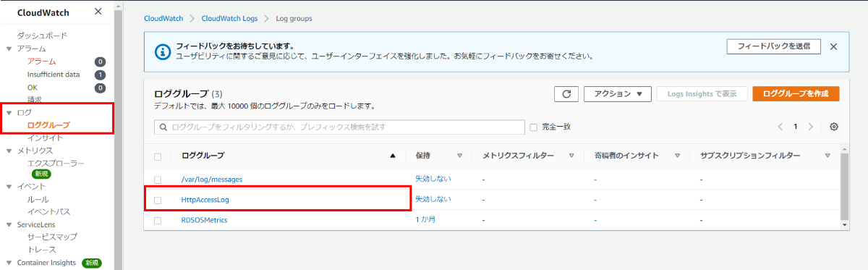
Task: Toggle the select-all log groups checkbox
Action: pos(158,156)
